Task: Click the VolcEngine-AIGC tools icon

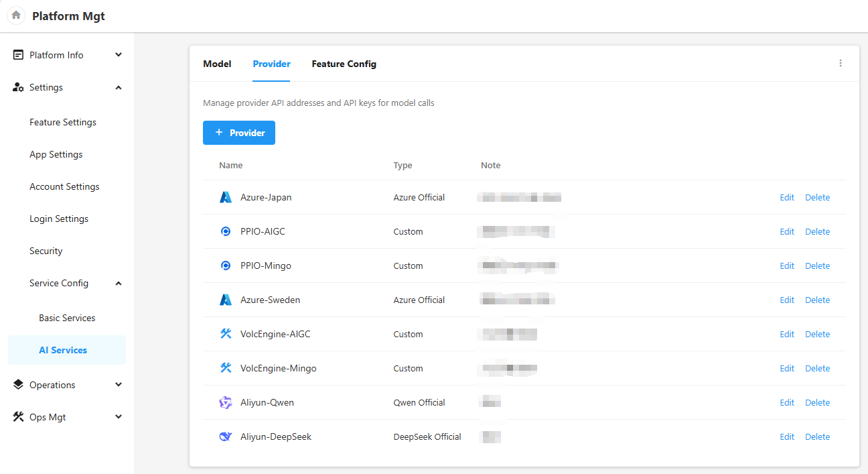Action: click(x=226, y=334)
